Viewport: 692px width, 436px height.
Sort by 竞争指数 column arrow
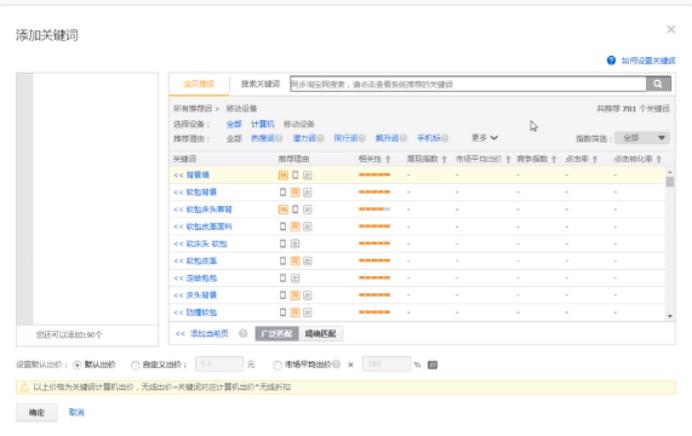[554, 159]
